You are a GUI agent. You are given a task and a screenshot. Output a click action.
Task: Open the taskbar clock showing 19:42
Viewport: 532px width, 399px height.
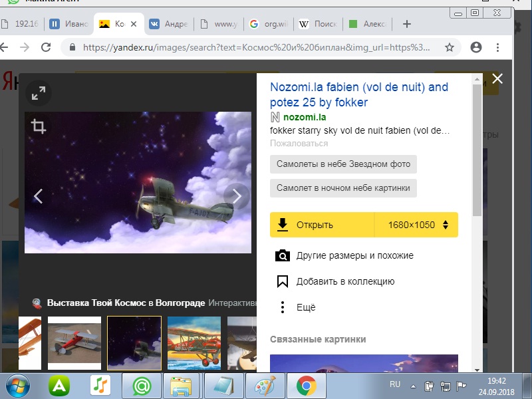coord(497,386)
